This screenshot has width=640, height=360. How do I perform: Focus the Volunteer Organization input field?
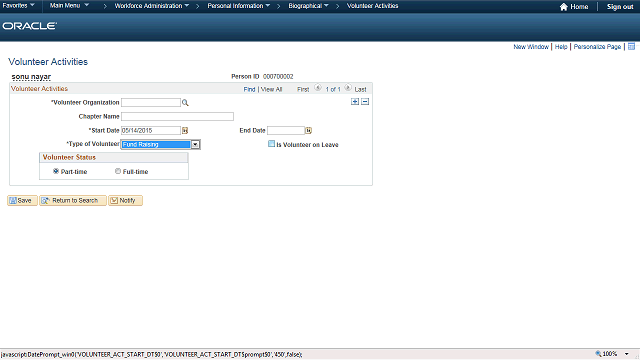coord(151,102)
